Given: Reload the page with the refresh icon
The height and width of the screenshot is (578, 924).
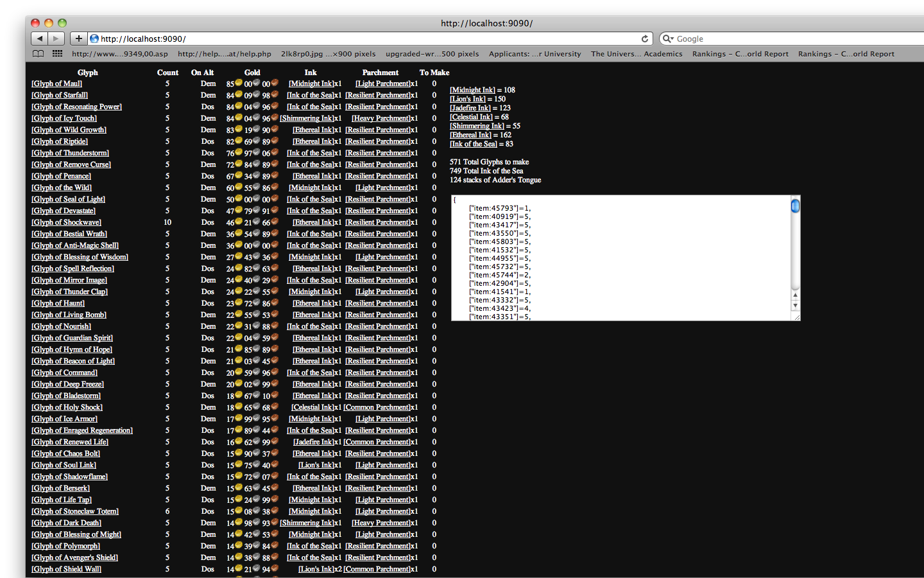Looking at the screenshot, I should click(644, 39).
